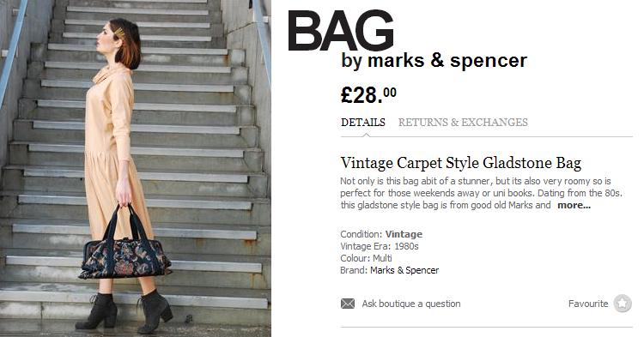Screen dimensions: 644x337
Task: Click the Favourite star icon
Action: (623, 304)
